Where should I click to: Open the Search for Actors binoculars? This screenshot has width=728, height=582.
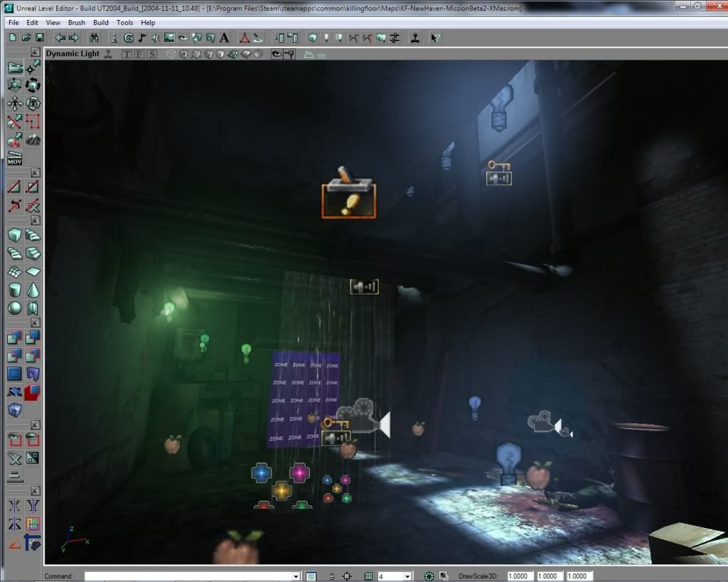point(94,38)
